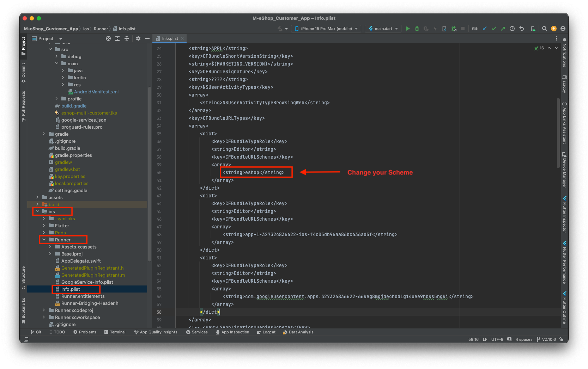Toggle Project side panel button
Viewport: 588px width, 369px height.
coord(23,46)
